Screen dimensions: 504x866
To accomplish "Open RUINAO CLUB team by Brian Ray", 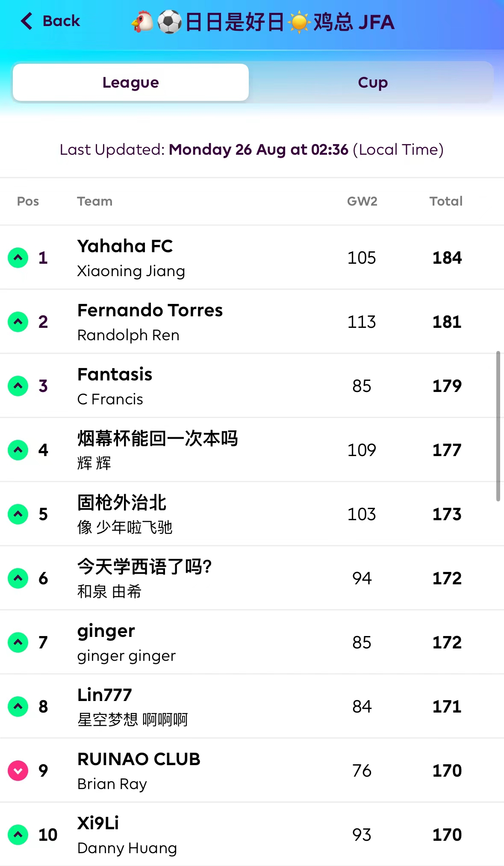I will click(139, 760).
